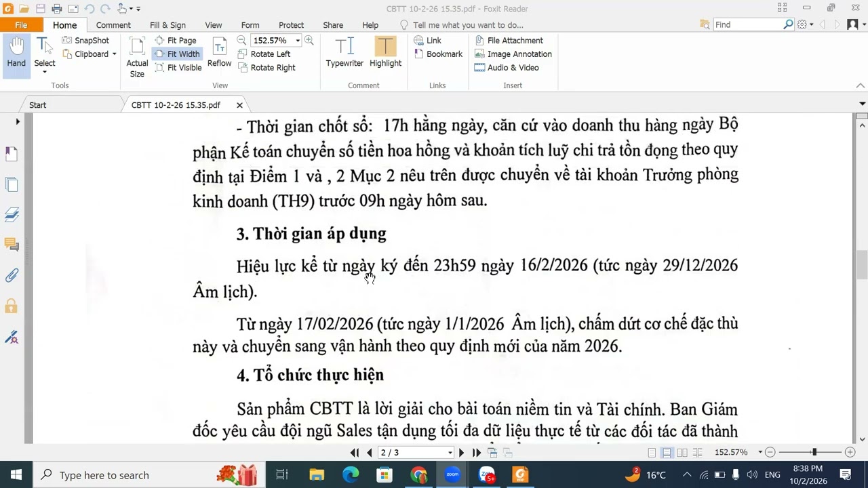This screenshot has height=488, width=868.
Task: Click the Undo arrow
Action: [90, 9]
